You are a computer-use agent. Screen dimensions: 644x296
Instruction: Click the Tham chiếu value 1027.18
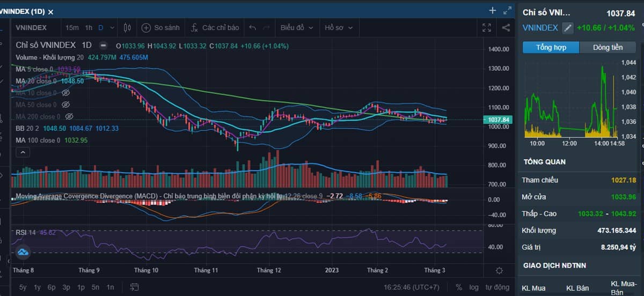tap(624, 180)
